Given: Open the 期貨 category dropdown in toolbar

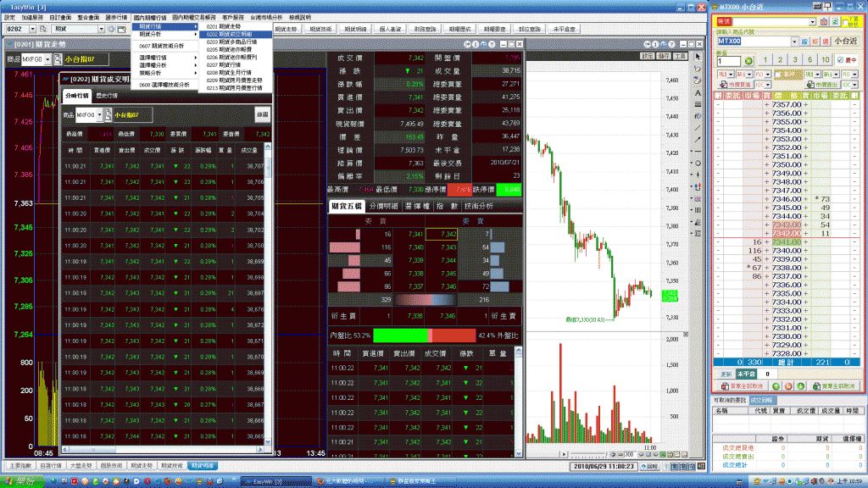Looking at the screenshot, I should (101, 29).
